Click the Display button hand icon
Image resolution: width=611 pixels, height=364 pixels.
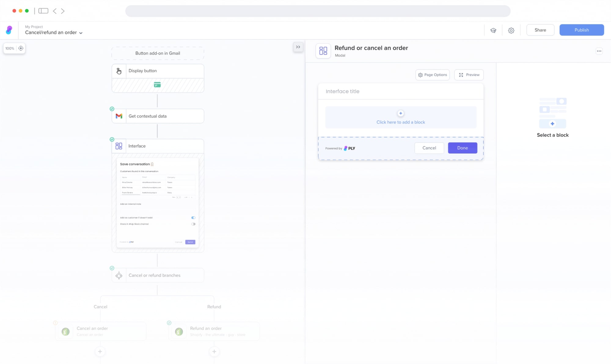pos(119,71)
